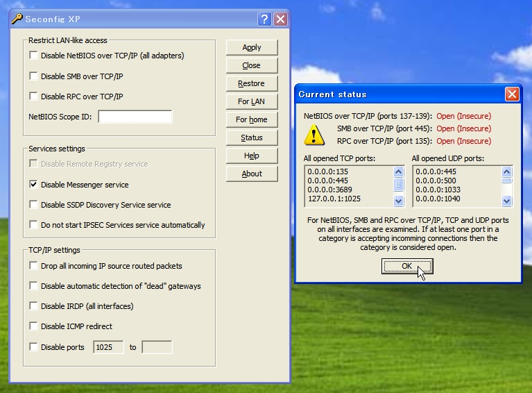This screenshot has height=393, width=532.
Task: Focus the NetBIOS Scope ID field
Action: coord(135,117)
